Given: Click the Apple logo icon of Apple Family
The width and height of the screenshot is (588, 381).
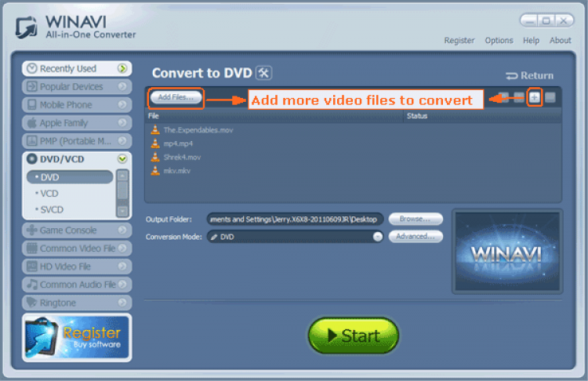Looking at the screenshot, I should [x=32, y=122].
